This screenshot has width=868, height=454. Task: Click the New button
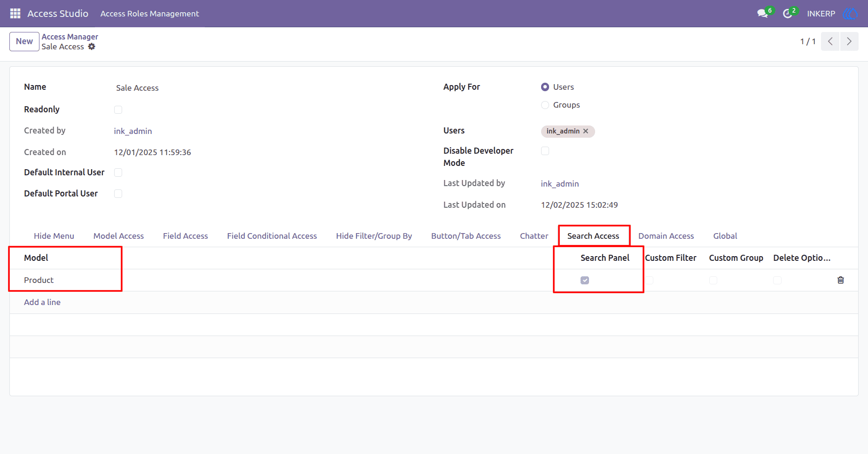[x=24, y=41]
